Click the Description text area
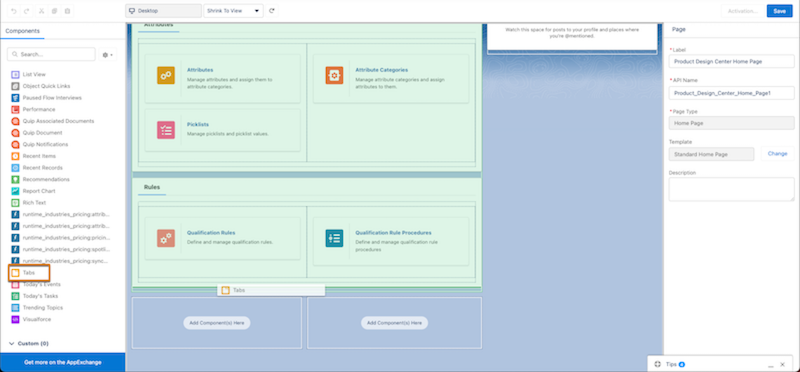 [x=731, y=189]
